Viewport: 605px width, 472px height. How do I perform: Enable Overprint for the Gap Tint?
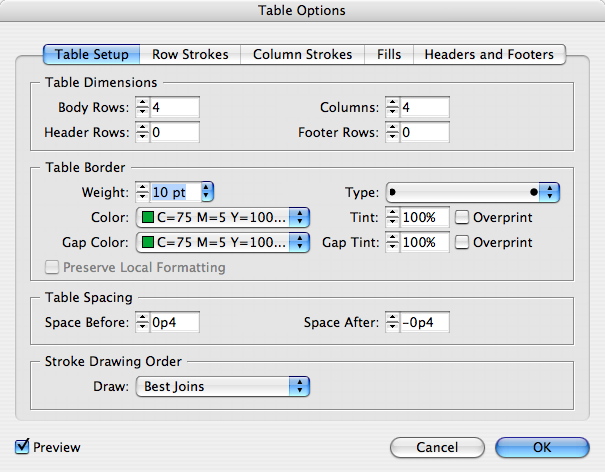pyautogui.click(x=462, y=242)
